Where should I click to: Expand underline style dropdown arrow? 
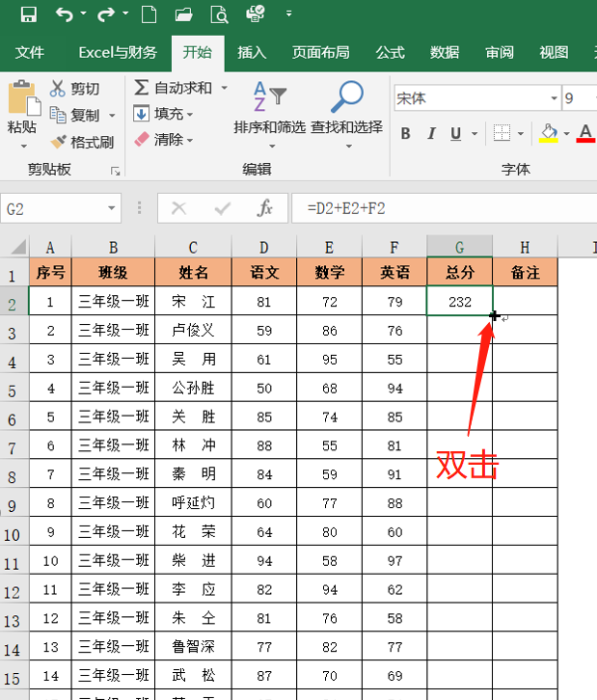click(x=475, y=133)
